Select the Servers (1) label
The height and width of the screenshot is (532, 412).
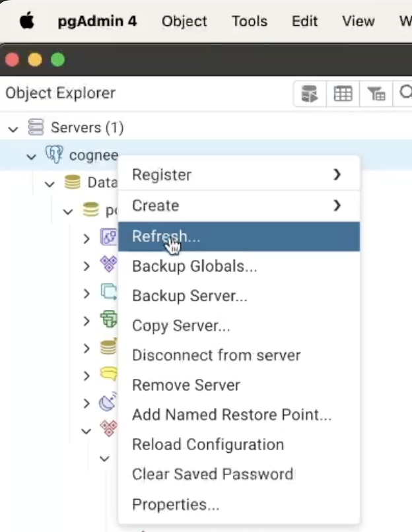(87, 128)
